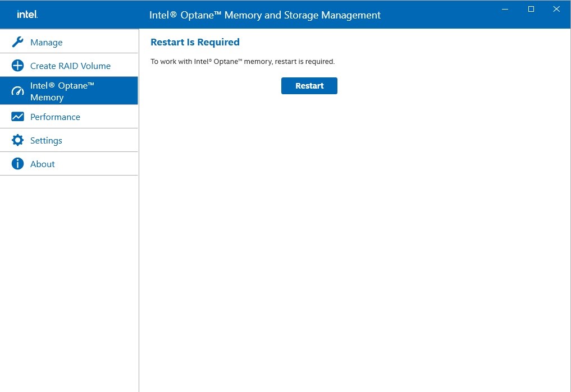Open the Manage section

[x=46, y=42]
